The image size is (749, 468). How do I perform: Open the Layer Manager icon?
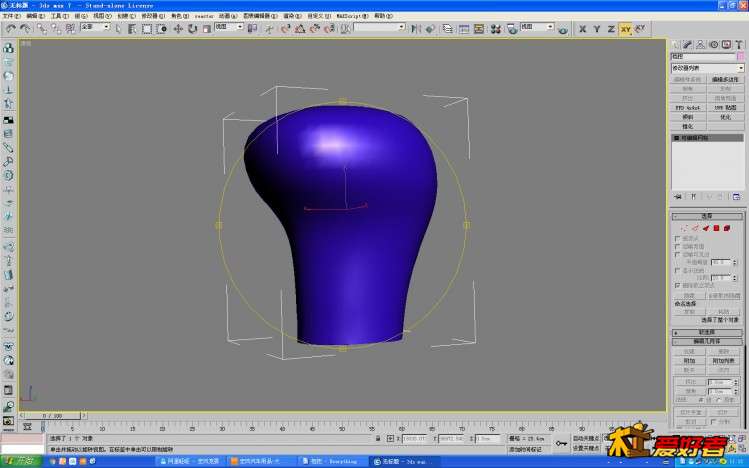(x=447, y=29)
